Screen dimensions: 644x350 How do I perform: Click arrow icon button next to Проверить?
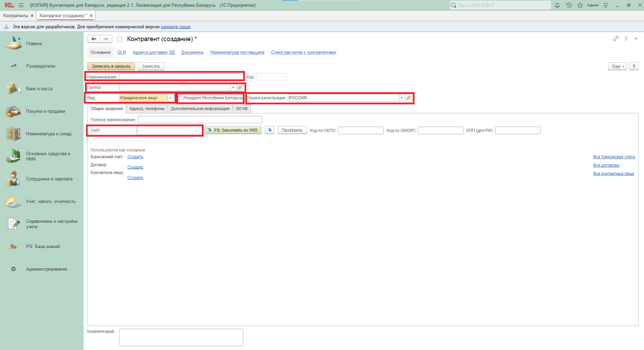point(270,130)
